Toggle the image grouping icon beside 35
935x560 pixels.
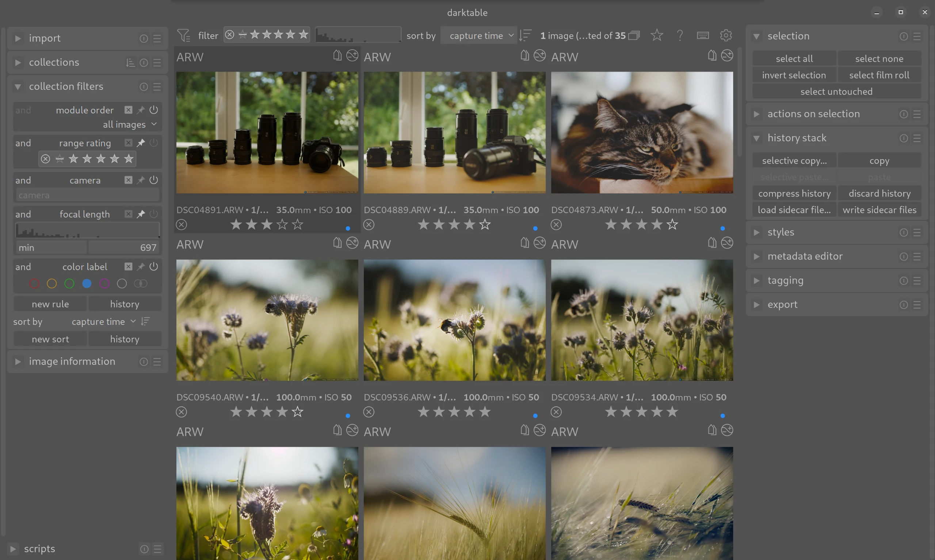point(634,35)
